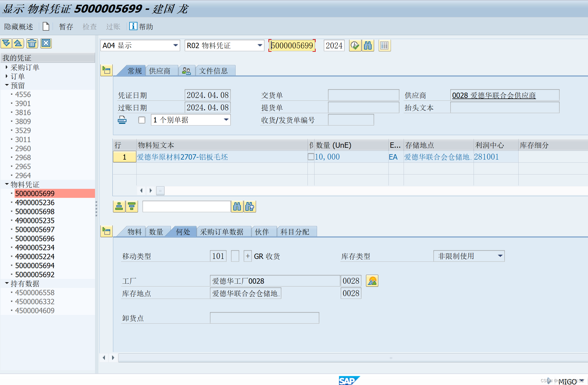The width and height of the screenshot is (588, 385).
Task: Click the collapse all nodes icon
Action: 18,43
